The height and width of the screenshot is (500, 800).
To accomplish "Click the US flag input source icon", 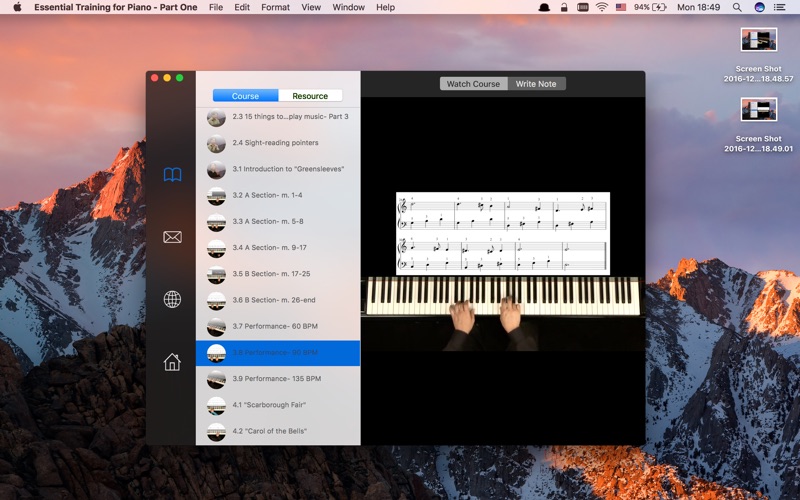I will pos(621,7).
